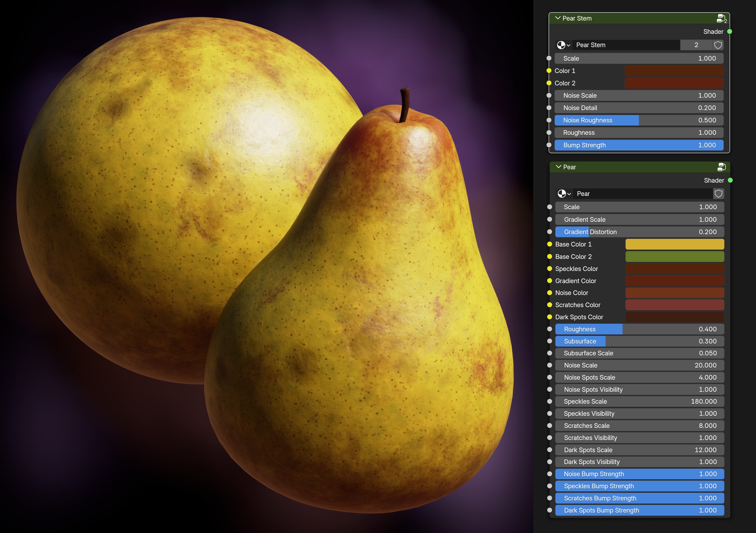Click the Noise Roughness slider on Pear Stem

(639, 120)
